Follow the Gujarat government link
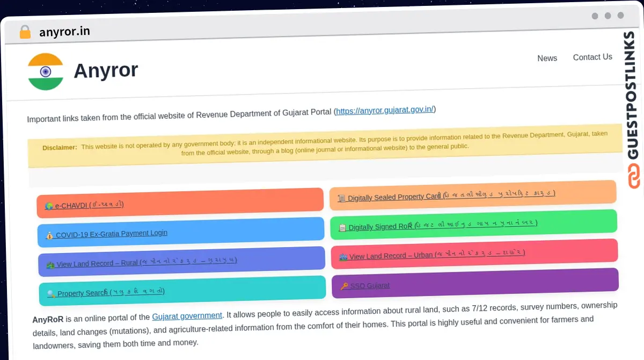This screenshot has width=644, height=360. (x=187, y=316)
